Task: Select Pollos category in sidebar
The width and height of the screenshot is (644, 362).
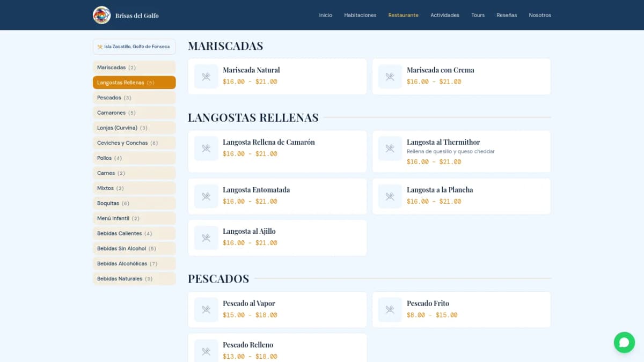Action: 134,158
